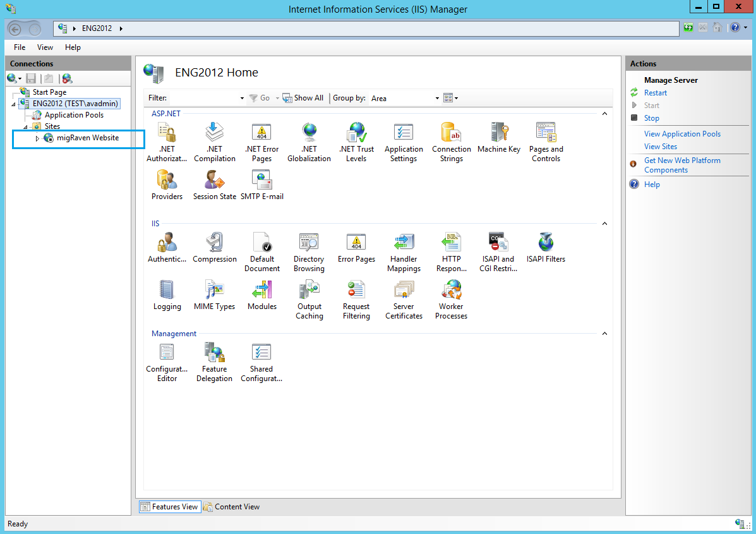The height and width of the screenshot is (534, 756).
Task: Open IIS Error Pages feature
Action: pos(356,248)
